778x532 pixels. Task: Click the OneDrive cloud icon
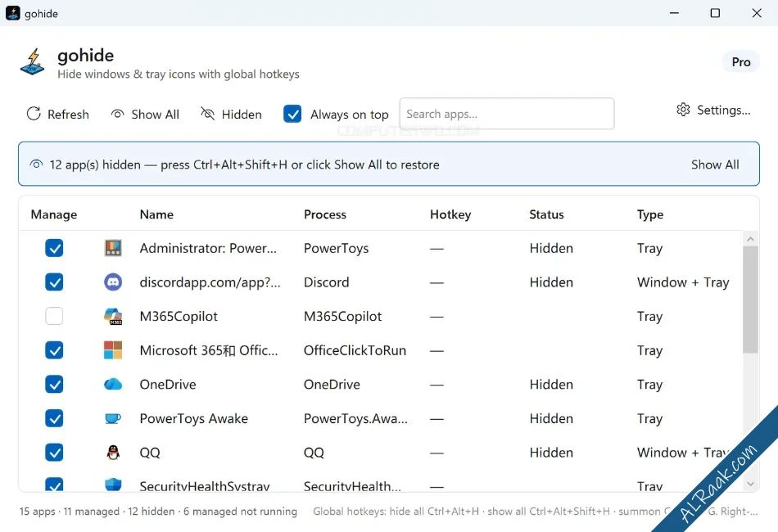tap(113, 384)
